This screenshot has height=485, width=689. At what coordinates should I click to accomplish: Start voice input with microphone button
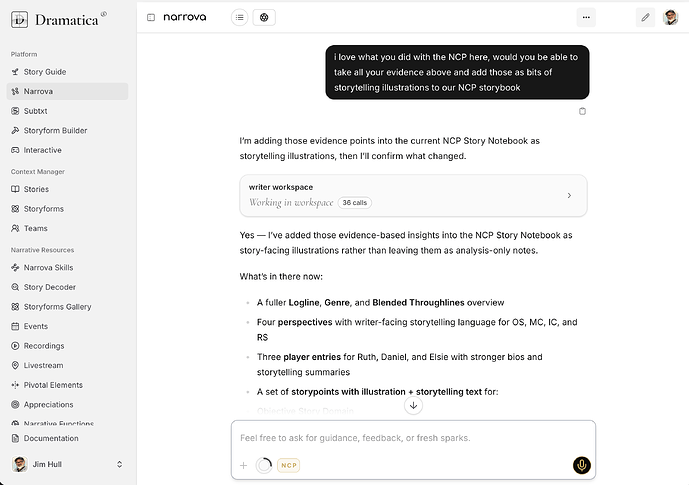pos(582,465)
